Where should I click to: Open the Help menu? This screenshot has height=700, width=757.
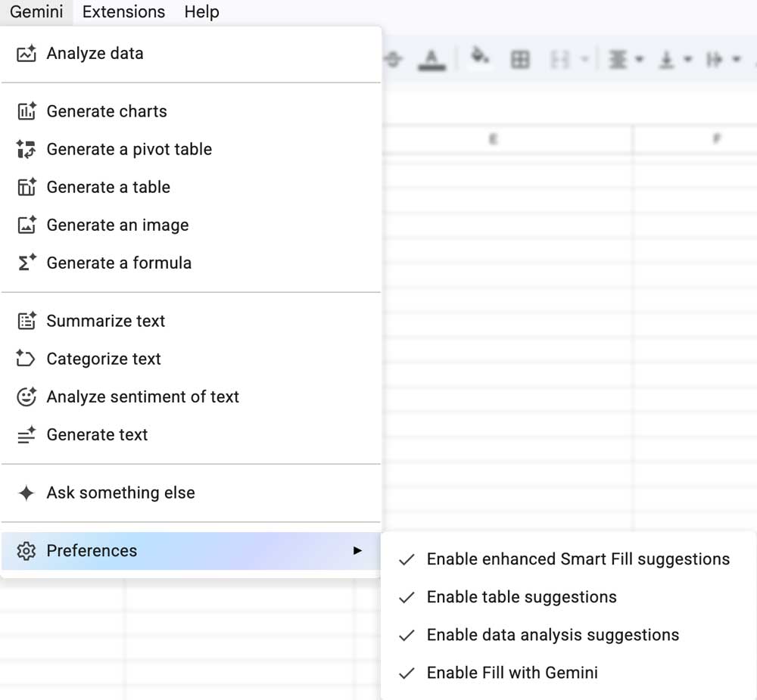click(202, 11)
